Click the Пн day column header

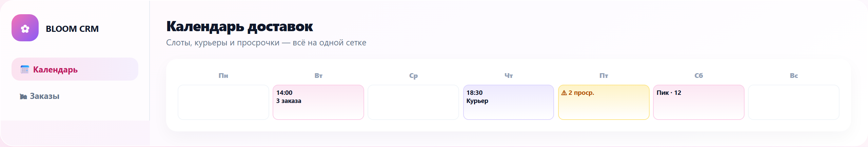coord(223,76)
